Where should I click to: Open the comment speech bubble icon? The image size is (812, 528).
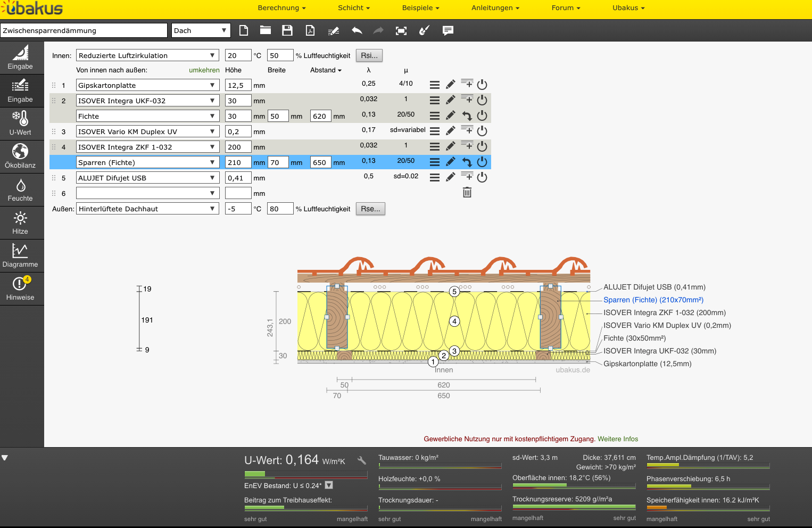(448, 30)
